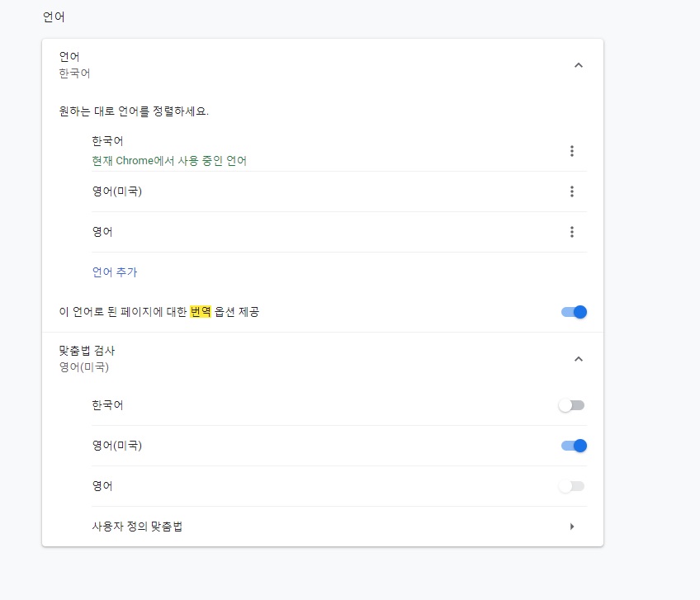The image size is (700, 600).
Task: Toggle the 번역 옵션 제공 switch
Action: 573,312
